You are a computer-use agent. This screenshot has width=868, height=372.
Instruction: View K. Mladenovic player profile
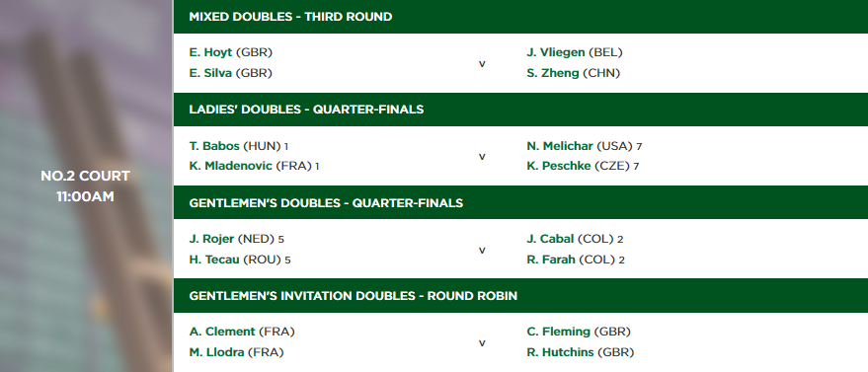[231, 166]
